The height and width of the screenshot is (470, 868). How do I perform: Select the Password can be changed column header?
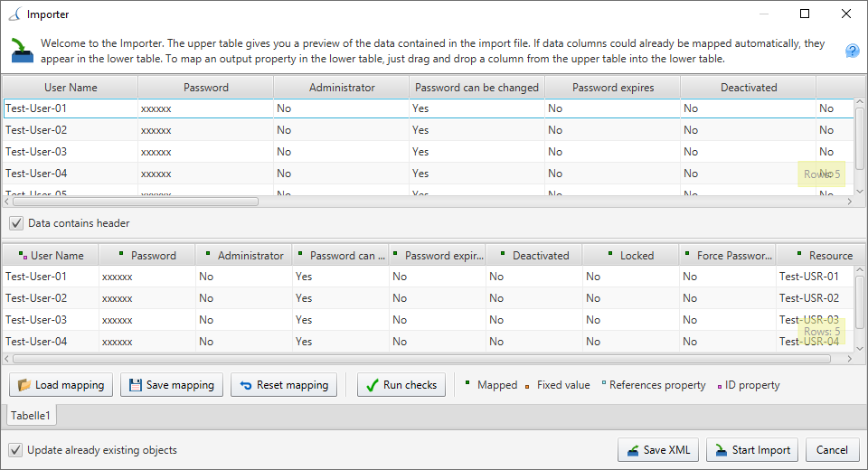tap(476, 88)
